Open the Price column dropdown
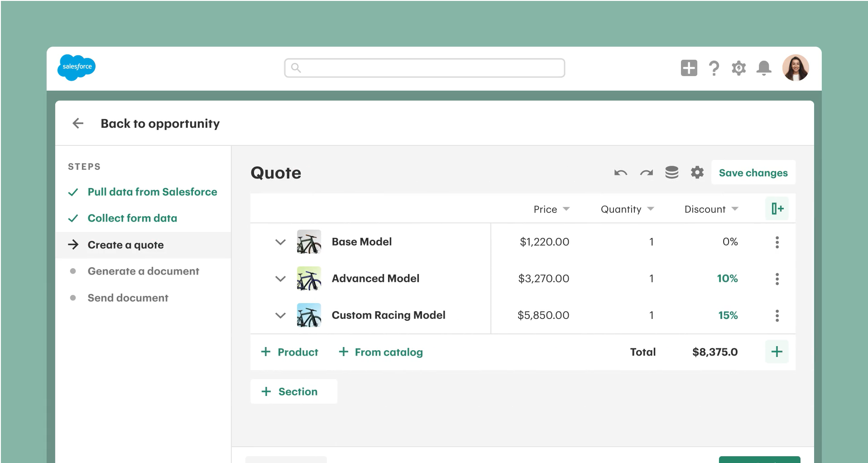The height and width of the screenshot is (463, 868). pyautogui.click(x=566, y=209)
